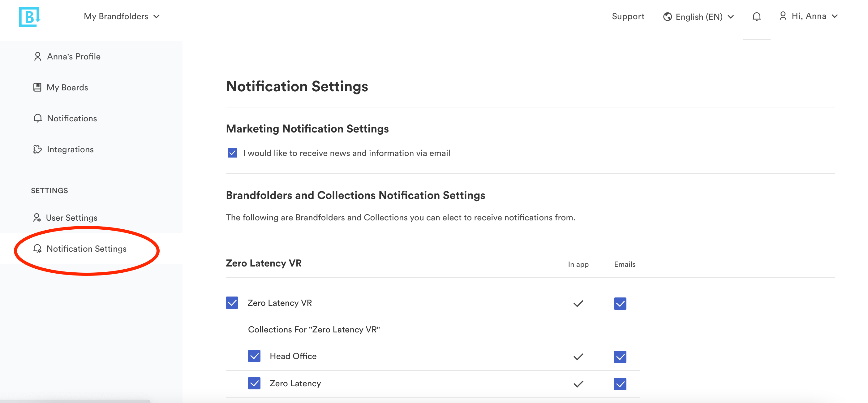Toggle Emails checkbox for Zero Latency collection

[x=620, y=384]
